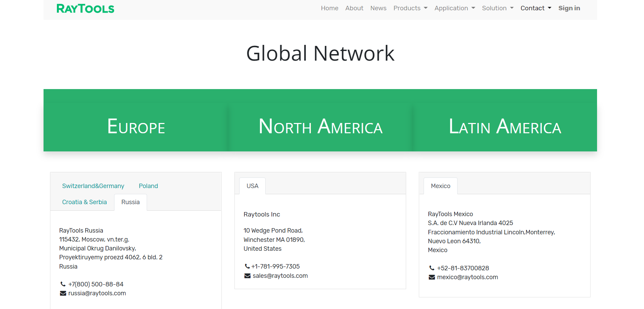
Task: Go to the Home page
Action: (330, 8)
